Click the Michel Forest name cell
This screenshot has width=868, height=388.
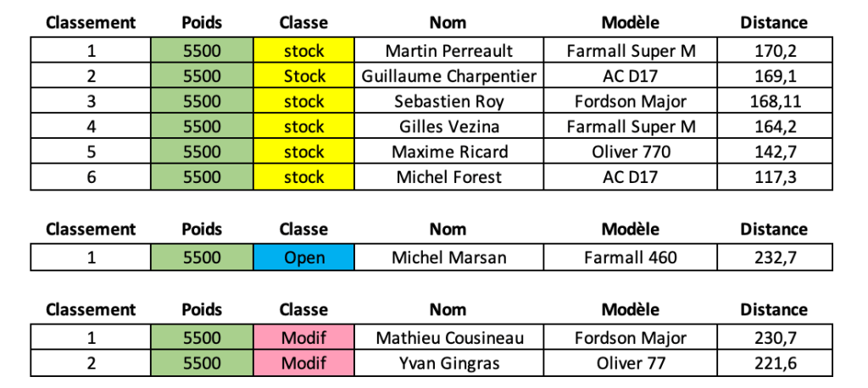tap(448, 178)
